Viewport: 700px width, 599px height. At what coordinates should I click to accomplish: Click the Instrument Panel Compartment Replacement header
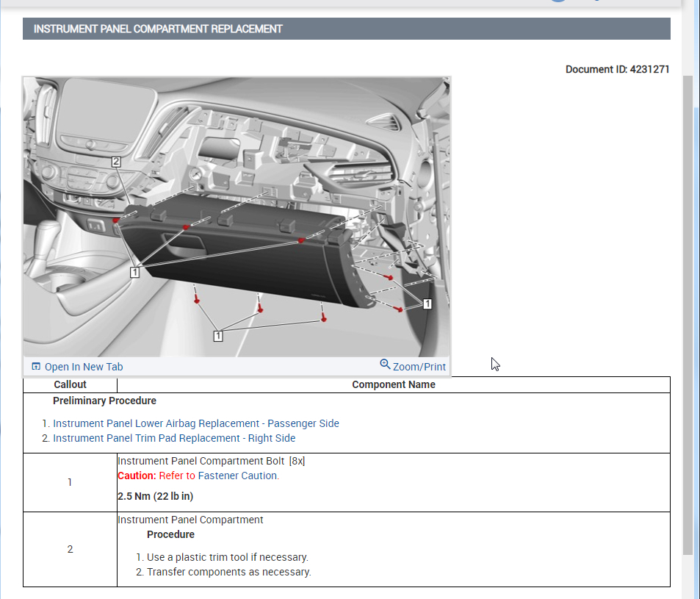158,29
